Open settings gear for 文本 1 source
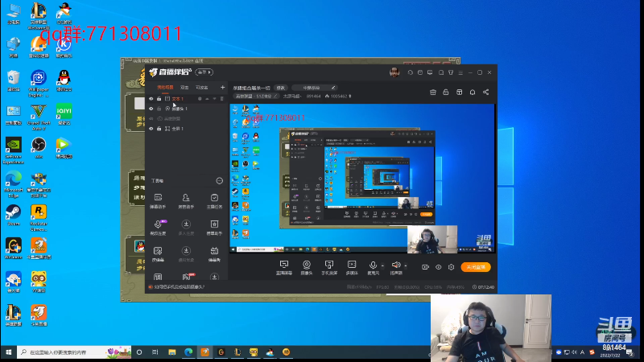Screen dimensions: 644x362 (200, 99)
